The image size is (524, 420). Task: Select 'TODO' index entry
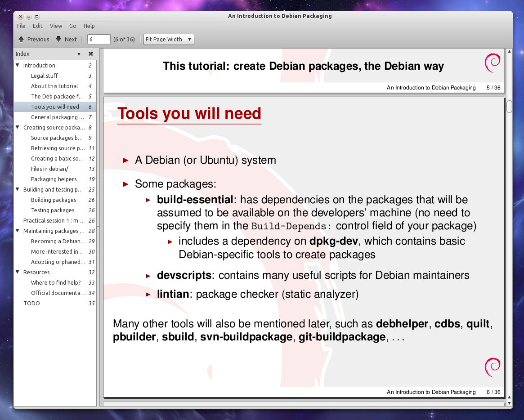(x=55, y=304)
